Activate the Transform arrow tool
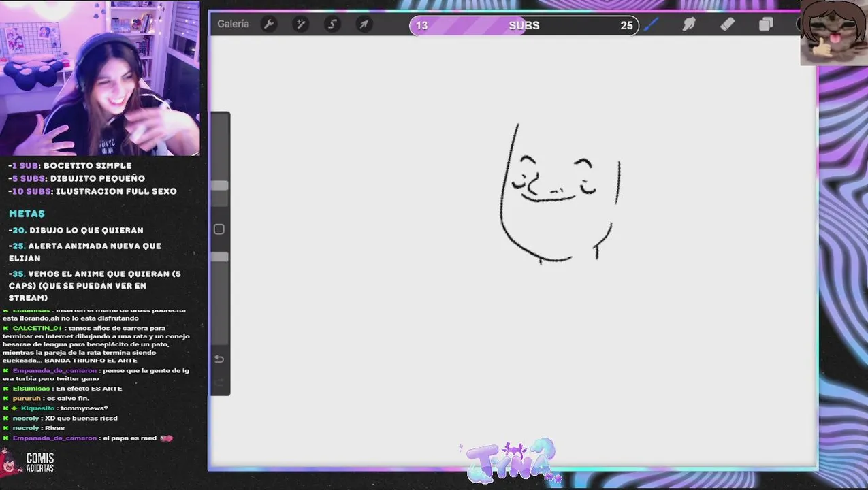Screen dimensions: 868x490 coord(364,24)
